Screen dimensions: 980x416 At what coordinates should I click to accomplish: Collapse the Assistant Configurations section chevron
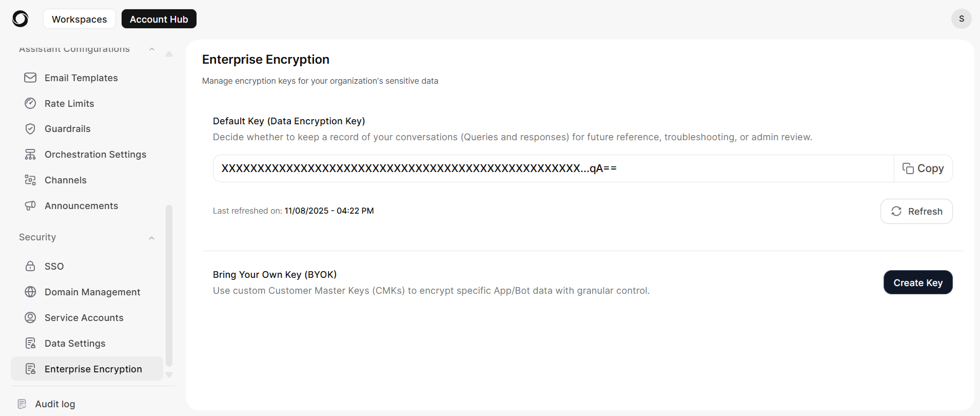(152, 49)
